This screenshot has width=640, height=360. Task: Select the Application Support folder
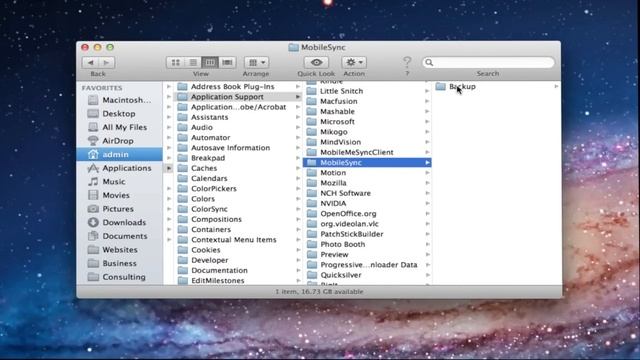click(238, 97)
